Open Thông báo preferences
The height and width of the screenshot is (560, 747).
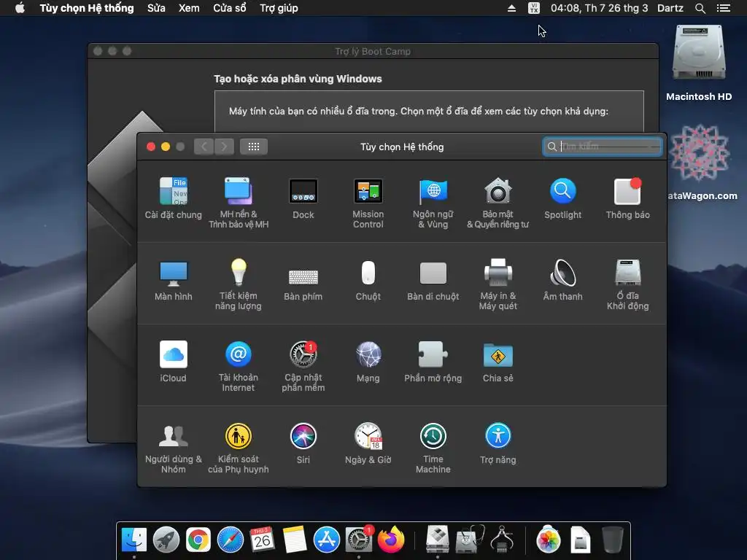[x=627, y=198]
